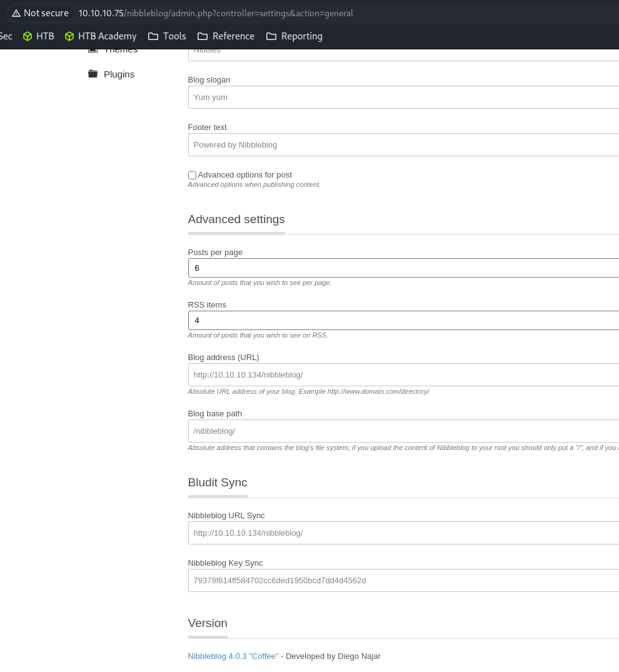The width and height of the screenshot is (619, 672).
Task: Click the Footer text field
Action: tap(403, 145)
